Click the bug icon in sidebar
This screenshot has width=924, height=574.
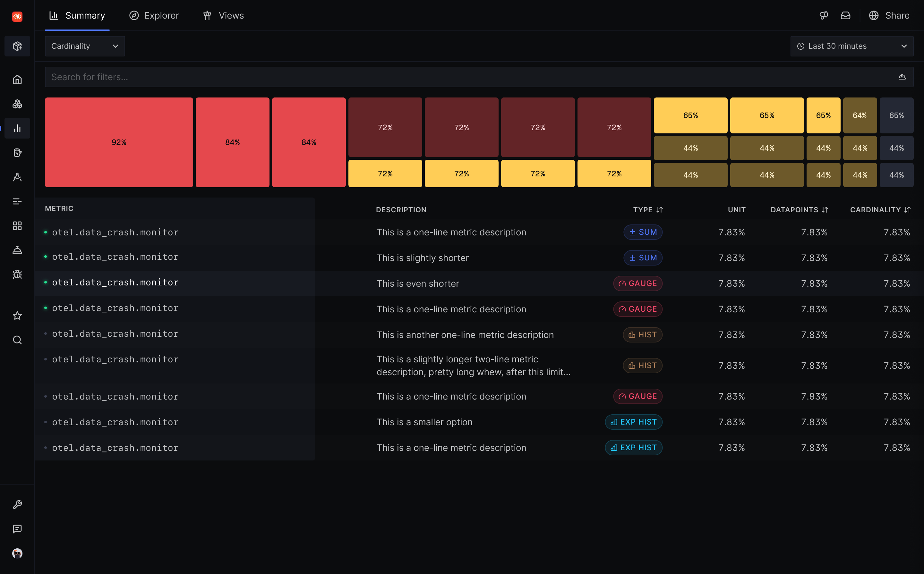point(17,274)
